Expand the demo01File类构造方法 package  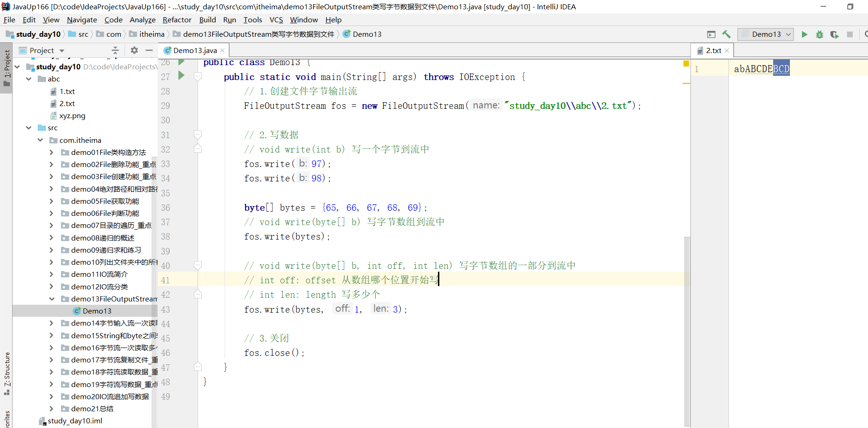coord(52,152)
